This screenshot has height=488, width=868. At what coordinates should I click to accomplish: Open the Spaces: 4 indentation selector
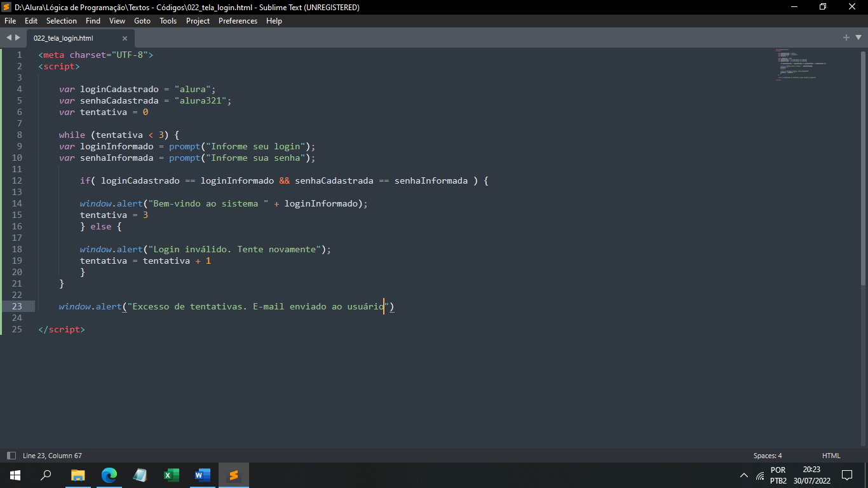point(767,456)
